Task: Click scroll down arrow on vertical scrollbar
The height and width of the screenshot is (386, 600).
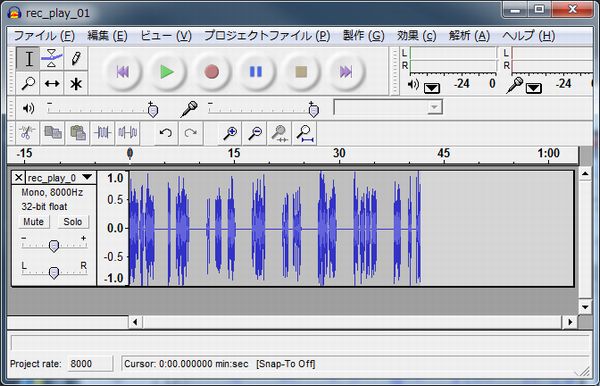Action: pos(585,307)
